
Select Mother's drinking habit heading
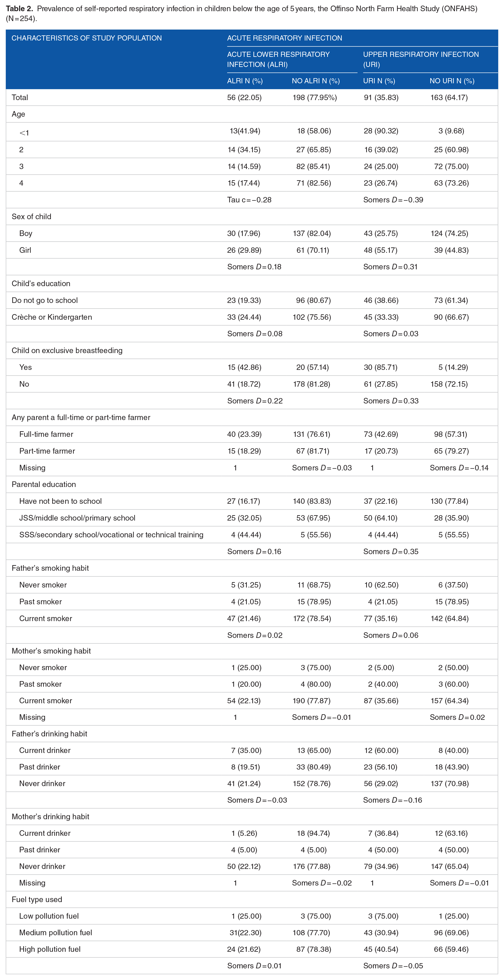coord(51,816)
